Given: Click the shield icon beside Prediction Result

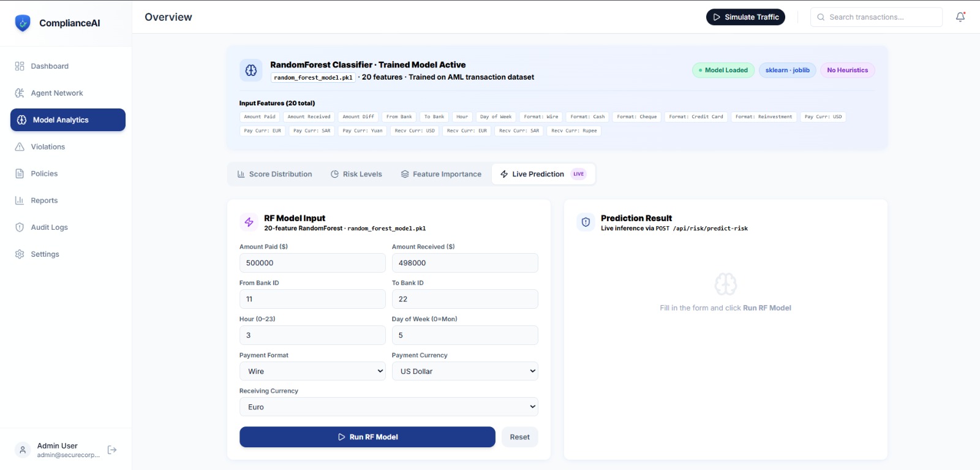Looking at the screenshot, I should click(586, 222).
